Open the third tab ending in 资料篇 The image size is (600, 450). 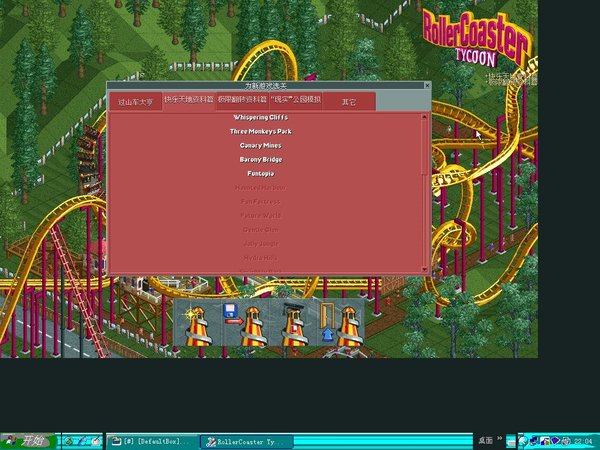(x=242, y=101)
